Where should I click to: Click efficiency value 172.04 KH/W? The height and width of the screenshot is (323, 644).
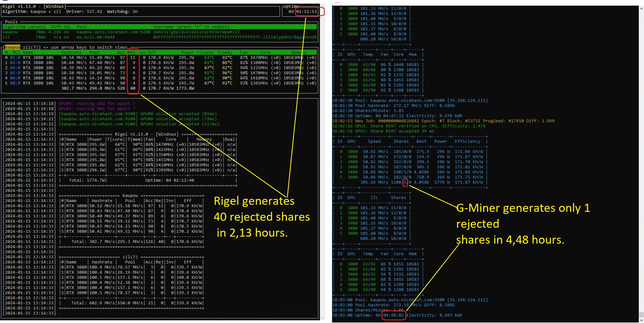(x=469, y=152)
